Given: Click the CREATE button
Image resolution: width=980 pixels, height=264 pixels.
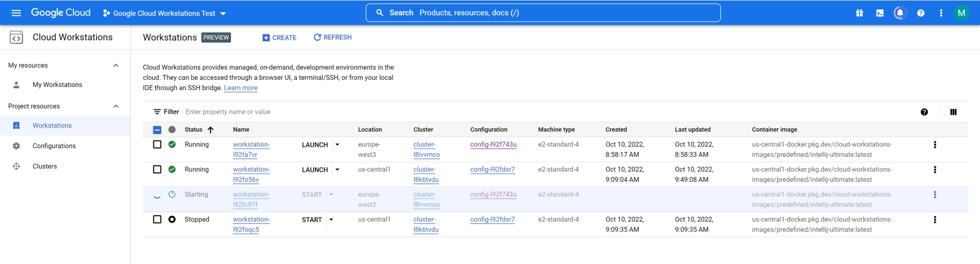Looking at the screenshot, I should [279, 37].
